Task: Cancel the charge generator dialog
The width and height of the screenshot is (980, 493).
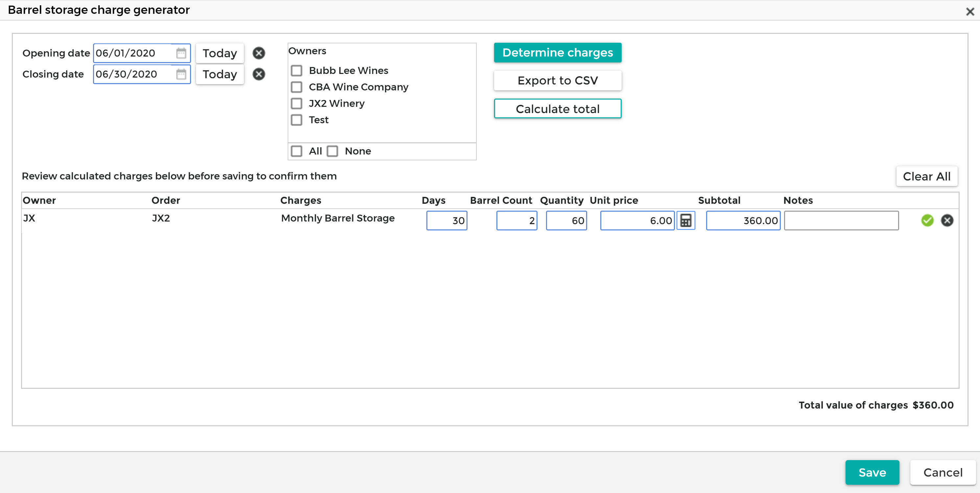Action: click(x=943, y=472)
